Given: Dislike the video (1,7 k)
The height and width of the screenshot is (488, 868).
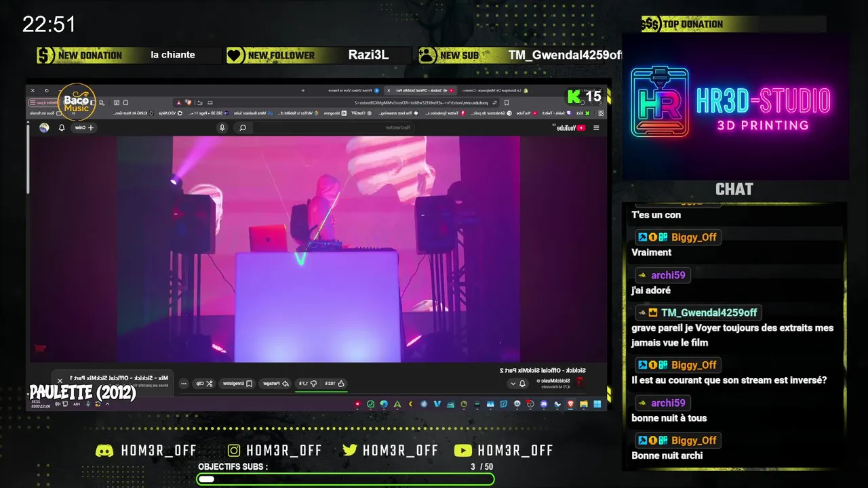Looking at the screenshot, I should pyautogui.click(x=309, y=384).
